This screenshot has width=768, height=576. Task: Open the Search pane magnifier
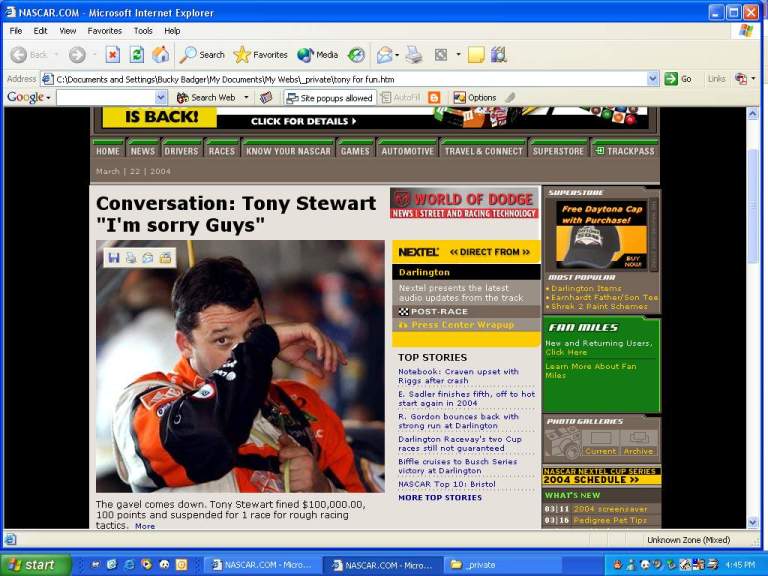(x=202, y=55)
